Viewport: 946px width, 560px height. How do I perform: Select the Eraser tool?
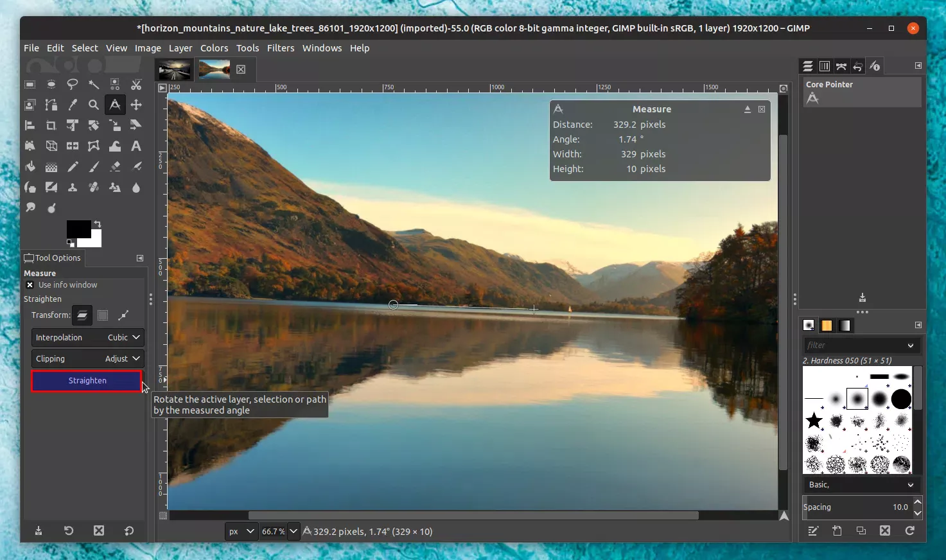pos(115,166)
